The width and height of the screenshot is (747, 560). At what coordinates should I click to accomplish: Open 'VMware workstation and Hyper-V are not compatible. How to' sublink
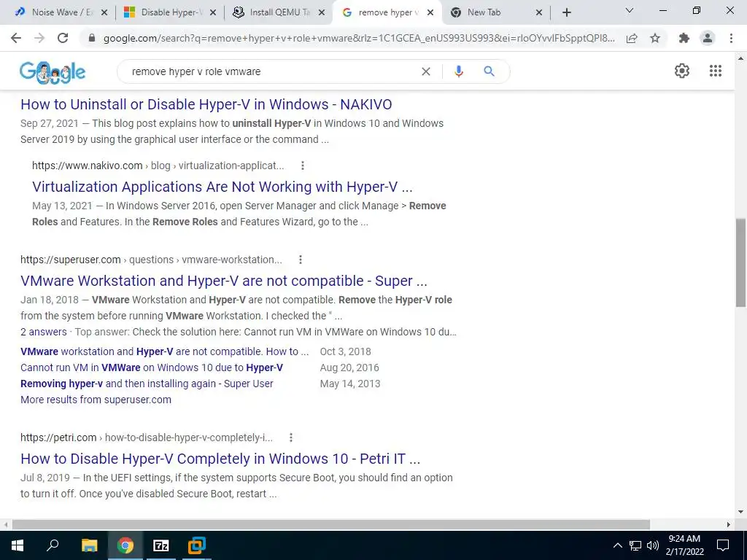164,351
